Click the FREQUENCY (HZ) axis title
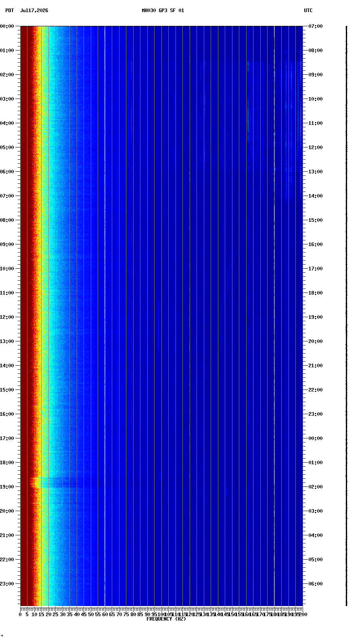The image size is (364, 640). [166, 619]
